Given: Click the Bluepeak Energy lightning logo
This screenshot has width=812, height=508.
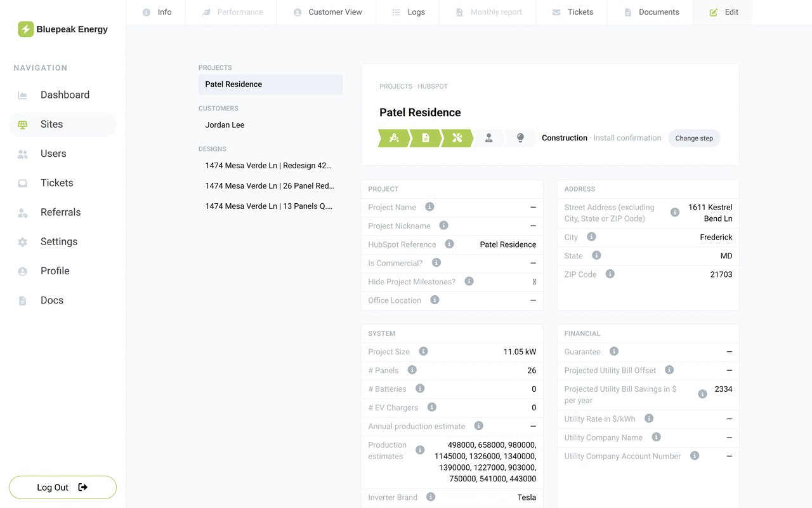Looking at the screenshot, I should coord(25,29).
